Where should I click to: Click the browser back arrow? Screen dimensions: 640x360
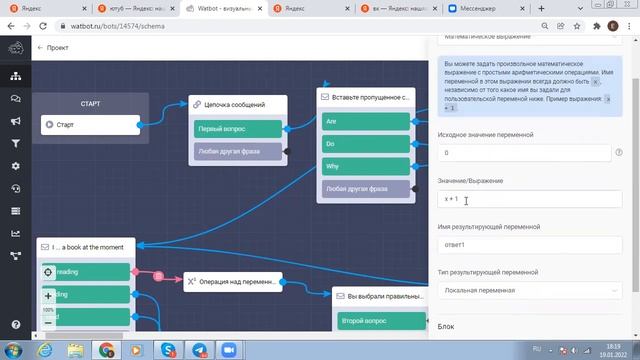pos(11,26)
